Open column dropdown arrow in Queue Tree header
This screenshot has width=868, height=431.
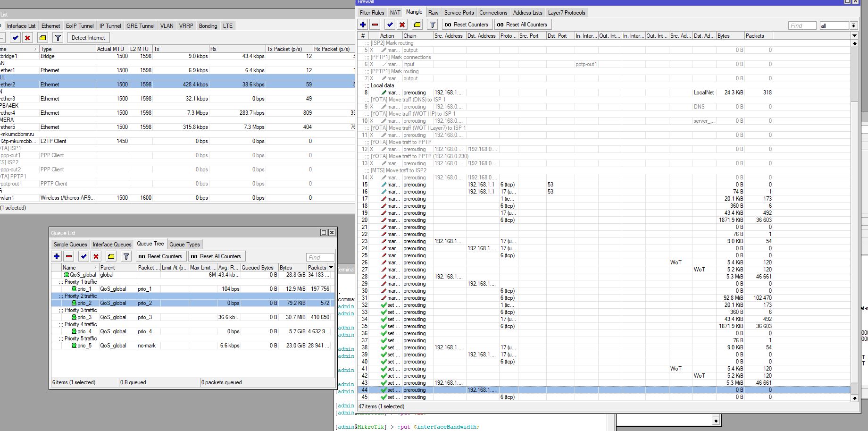click(331, 267)
